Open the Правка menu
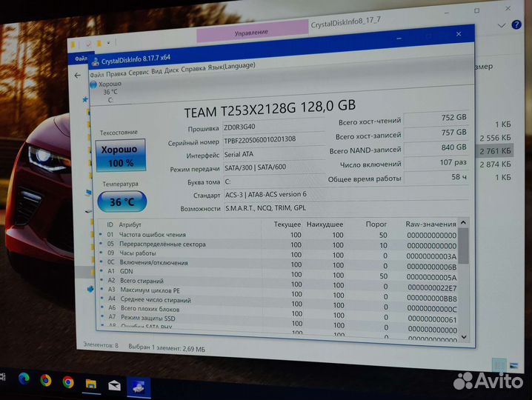The width and height of the screenshot is (532, 400). point(116,73)
